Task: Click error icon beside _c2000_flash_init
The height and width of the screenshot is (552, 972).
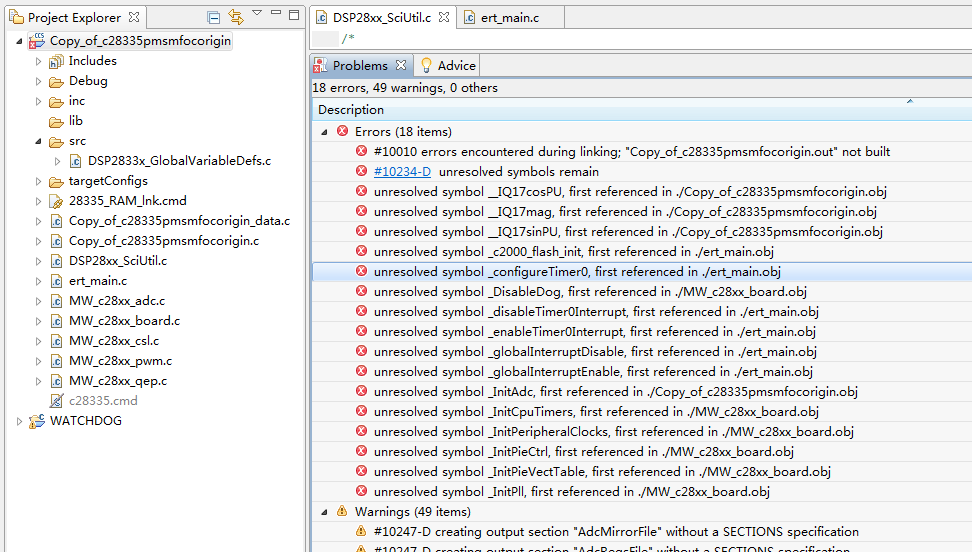Action: [361, 251]
